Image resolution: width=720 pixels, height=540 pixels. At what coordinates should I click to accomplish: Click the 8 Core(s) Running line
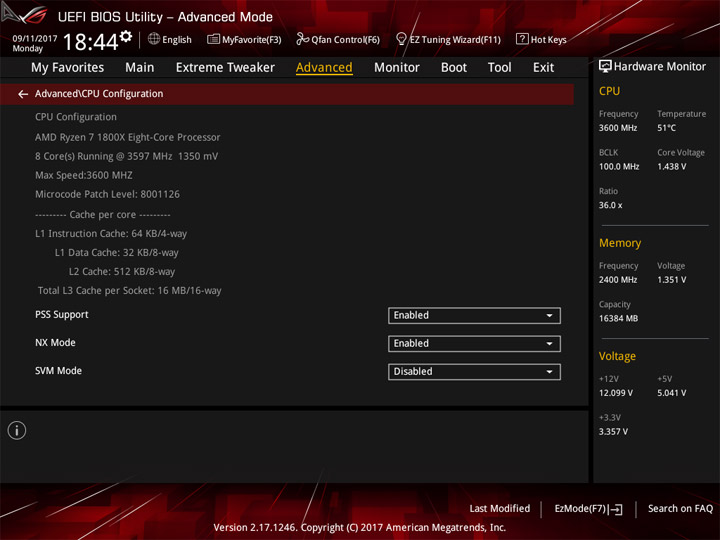126,157
